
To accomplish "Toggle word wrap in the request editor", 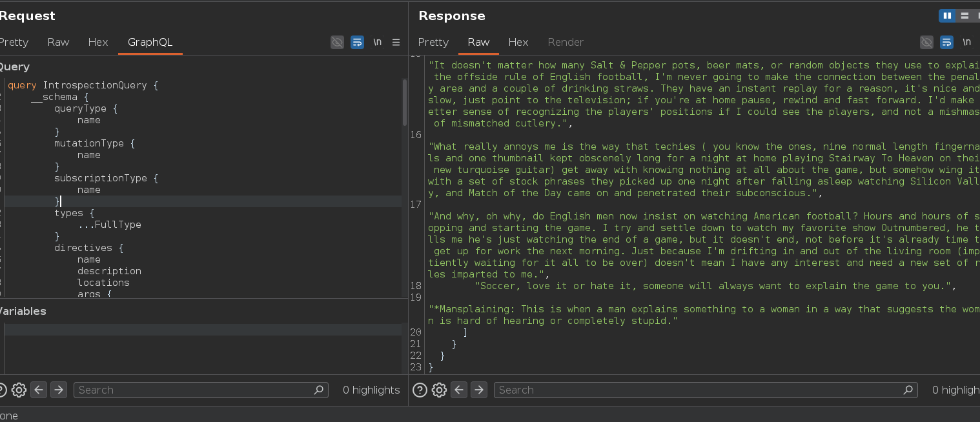I will (357, 42).
